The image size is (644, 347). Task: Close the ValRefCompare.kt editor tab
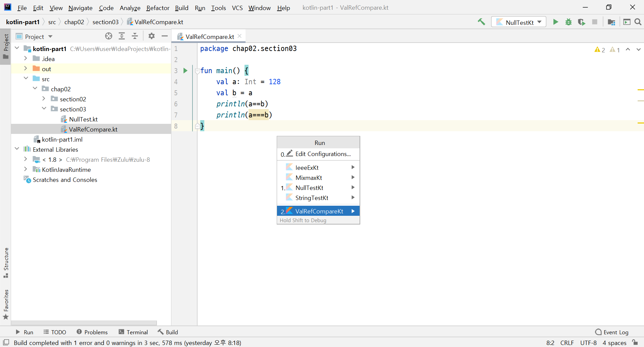[239, 36]
